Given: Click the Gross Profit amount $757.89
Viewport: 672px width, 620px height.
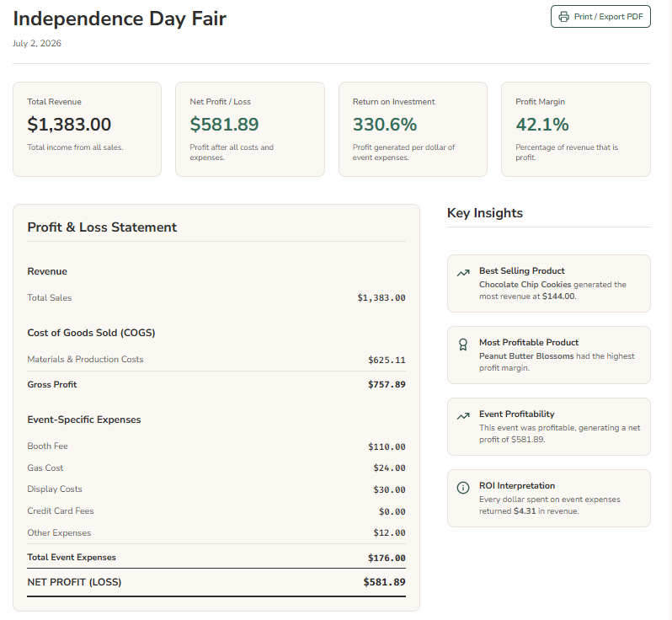Looking at the screenshot, I should pos(387,385).
